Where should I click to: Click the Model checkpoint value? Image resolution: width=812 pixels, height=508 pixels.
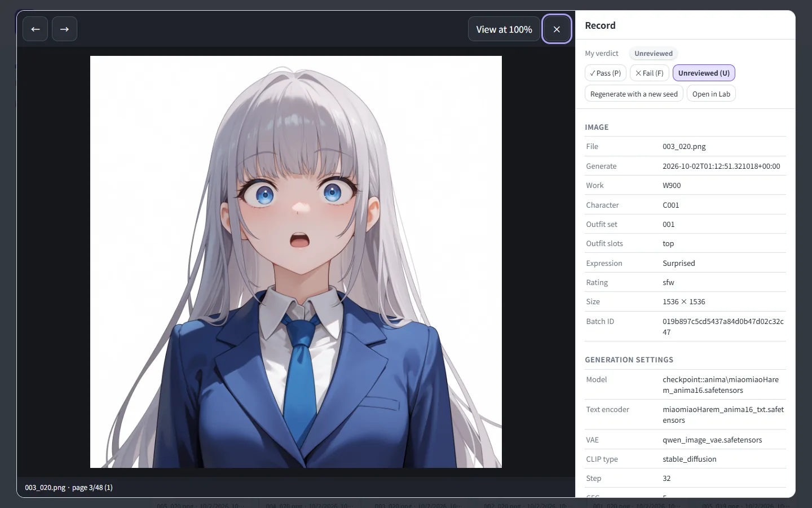click(x=721, y=384)
